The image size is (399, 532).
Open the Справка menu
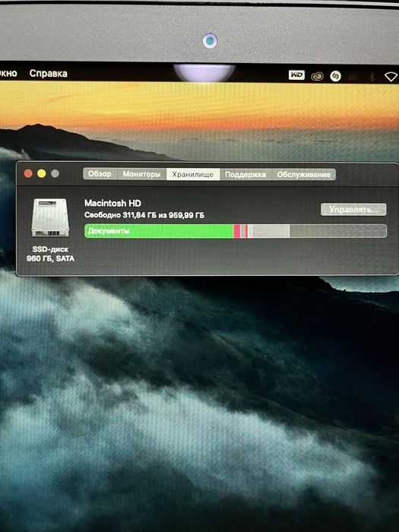(x=48, y=73)
